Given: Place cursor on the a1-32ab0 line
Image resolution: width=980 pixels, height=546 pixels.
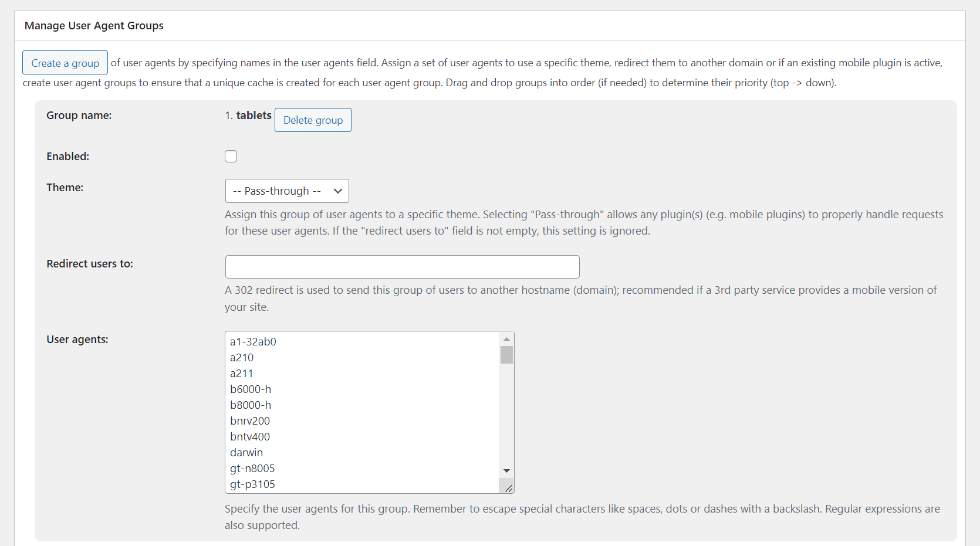Looking at the screenshot, I should (x=253, y=342).
